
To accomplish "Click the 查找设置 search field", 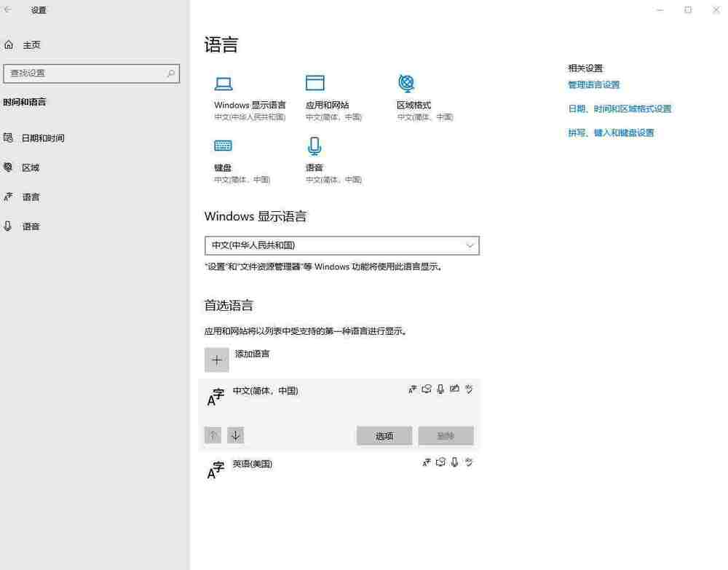I will [84, 74].
